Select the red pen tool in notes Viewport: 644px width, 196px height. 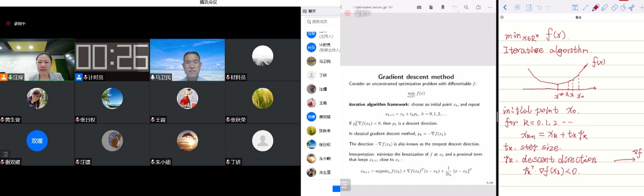595,7
